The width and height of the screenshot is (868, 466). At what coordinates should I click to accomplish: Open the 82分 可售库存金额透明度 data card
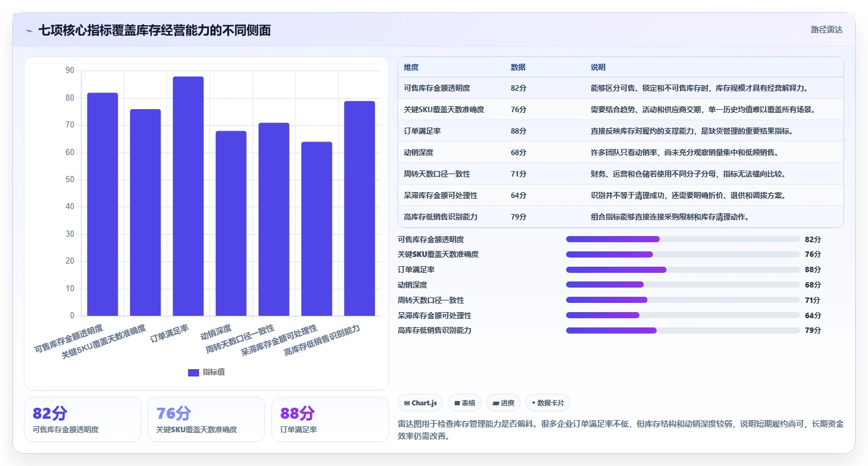tap(83, 419)
